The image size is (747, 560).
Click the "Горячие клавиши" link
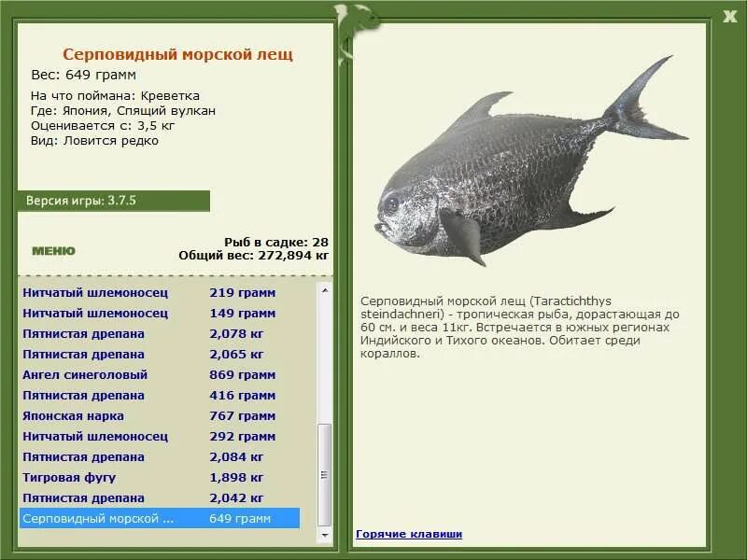[x=409, y=534]
